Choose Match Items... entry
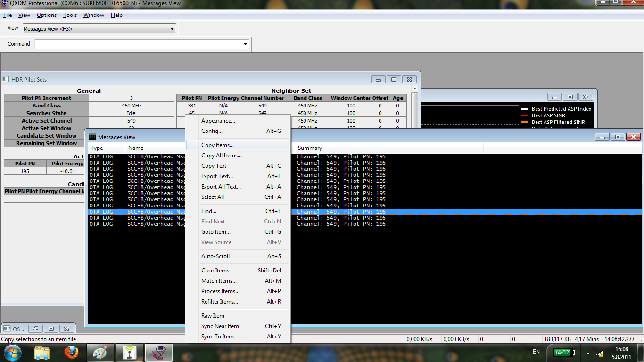The width and height of the screenshot is (644, 362). [238, 281]
